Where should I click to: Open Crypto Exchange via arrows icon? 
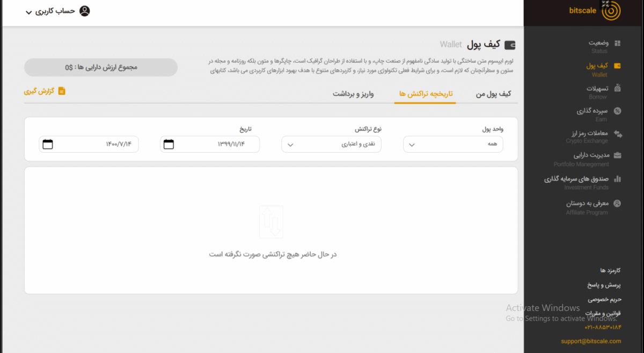pos(617,133)
